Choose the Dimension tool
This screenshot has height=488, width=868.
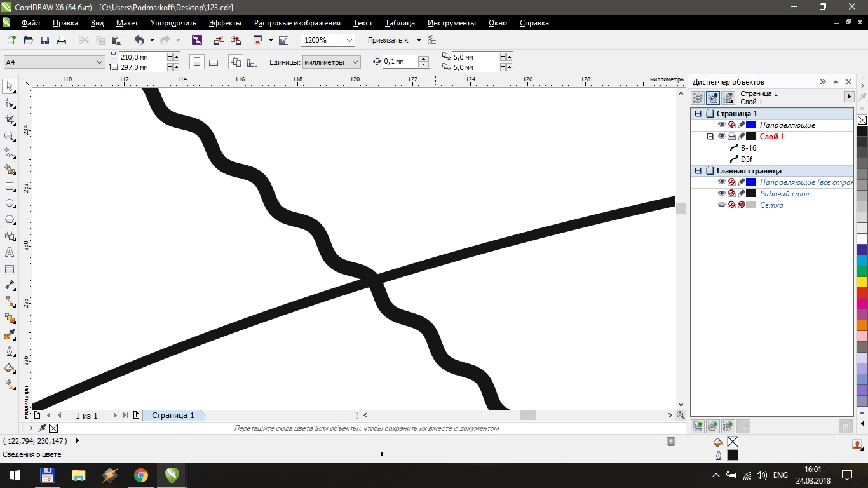10,285
